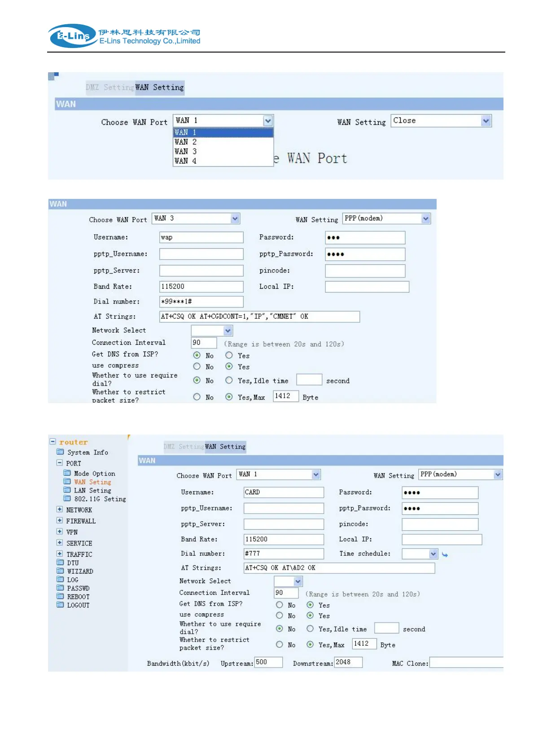Select No for require dial in CARD form
534x756 pixels.
[x=279, y=629]
